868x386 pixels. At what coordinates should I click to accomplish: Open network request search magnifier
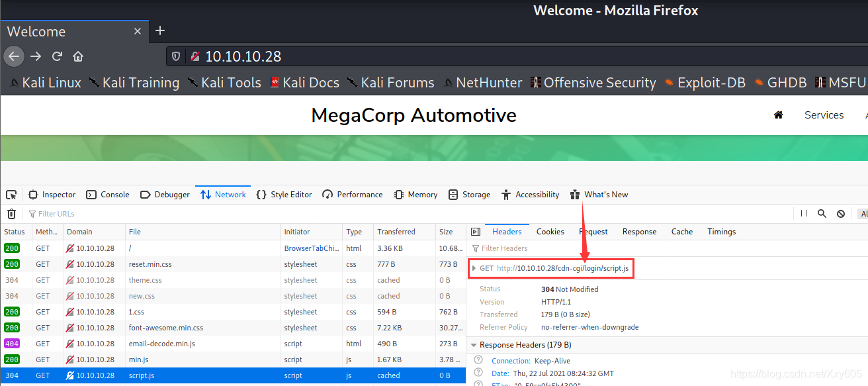pyautogui.click(x=822, y=214)
